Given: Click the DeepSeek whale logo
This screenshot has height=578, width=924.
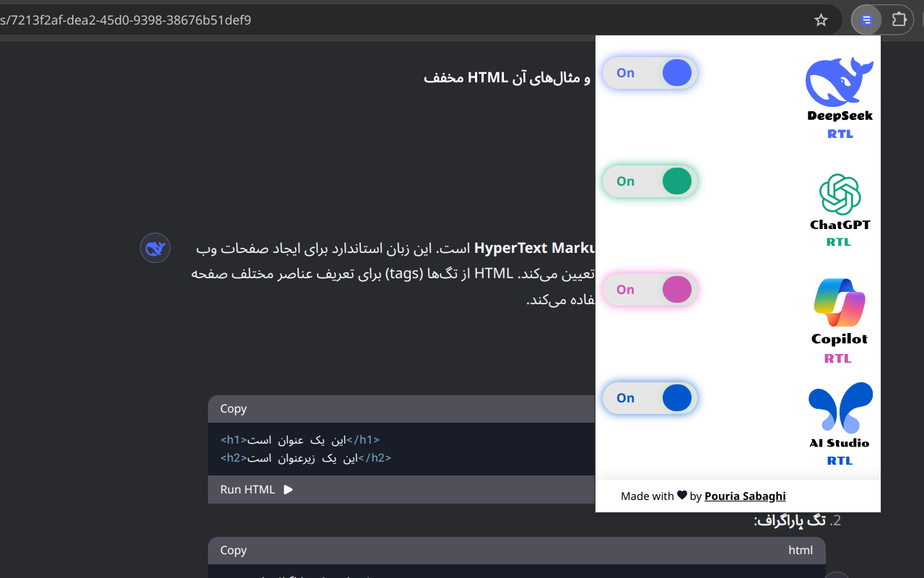Looking at the screenshot, I should click(840, 81).
